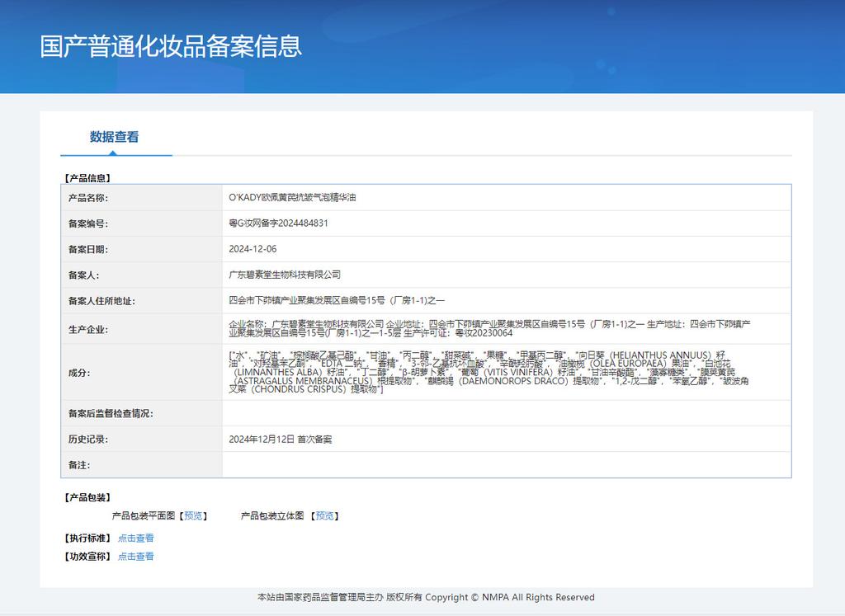The image size is (845, 616).
Task: Click the filing date 2024-12-06
Action: (253, 249)
